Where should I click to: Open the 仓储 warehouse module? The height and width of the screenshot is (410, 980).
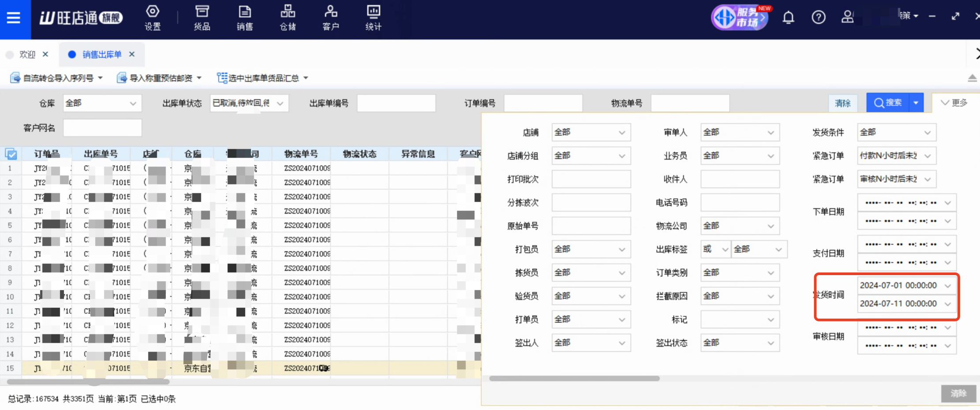(288, 19)
